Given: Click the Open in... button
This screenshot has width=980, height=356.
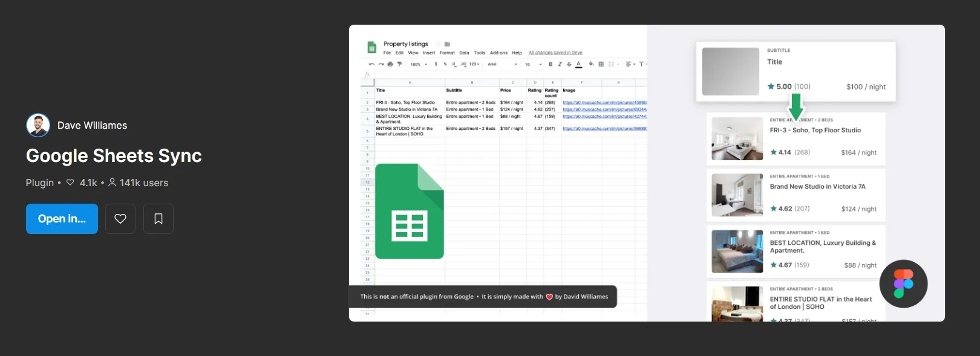Looking at the screenshot, I should tap(62, 219).
